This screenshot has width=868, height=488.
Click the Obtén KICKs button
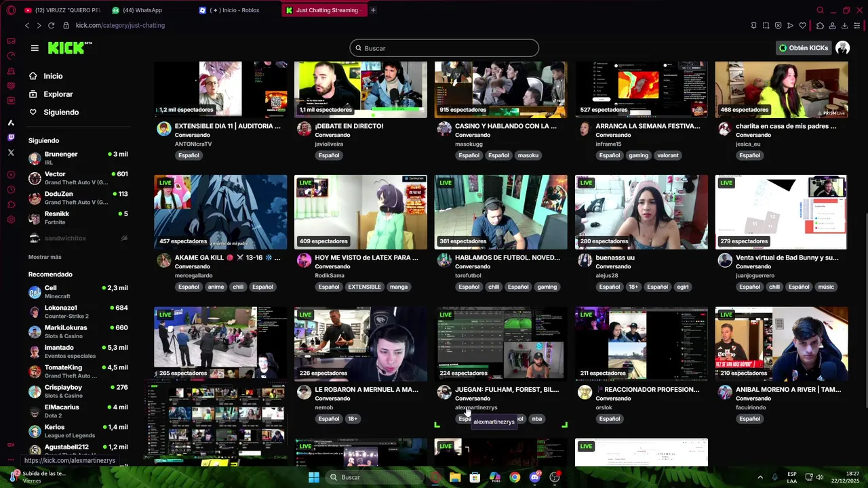click(x=804, y=48)
